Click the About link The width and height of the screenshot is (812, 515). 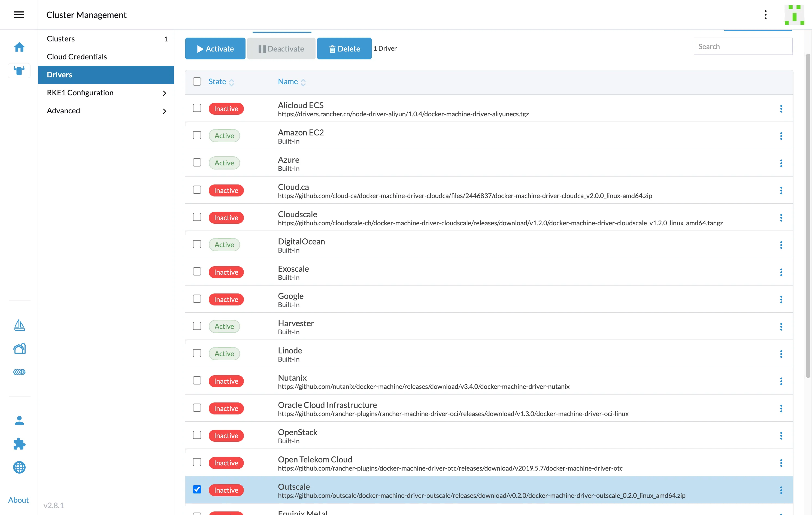[18, 500]
